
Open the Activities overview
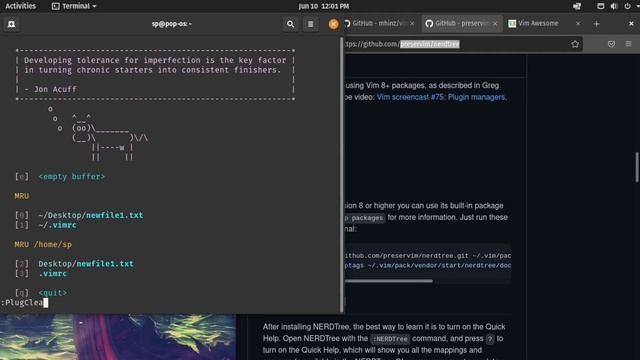click(20, 6)
